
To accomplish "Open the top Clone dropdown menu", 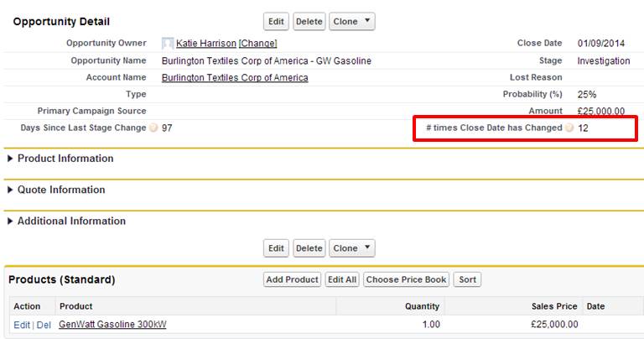I will click(352, 22).
